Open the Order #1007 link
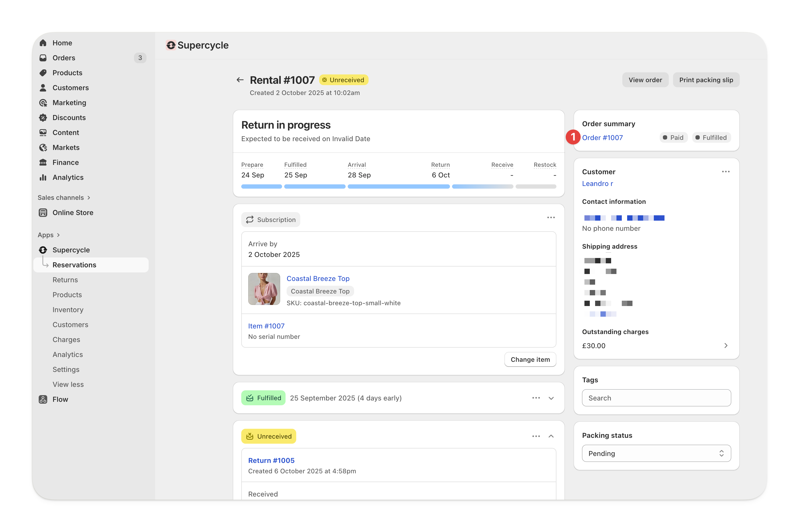This screenshot has height=532, width=799. (602, 137)
